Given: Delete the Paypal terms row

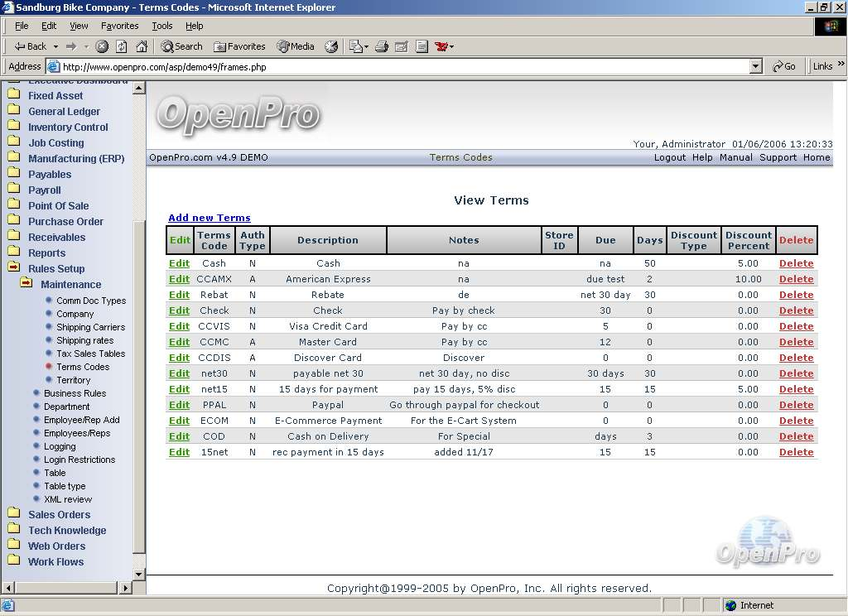Looking at the screenshot, I should (x=796, y=405).
